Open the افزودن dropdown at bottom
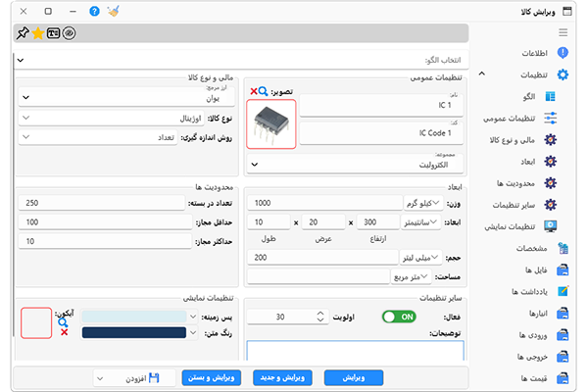Image resolution: width=588 pixels, height=392 pixels. [x=134, y=378]
